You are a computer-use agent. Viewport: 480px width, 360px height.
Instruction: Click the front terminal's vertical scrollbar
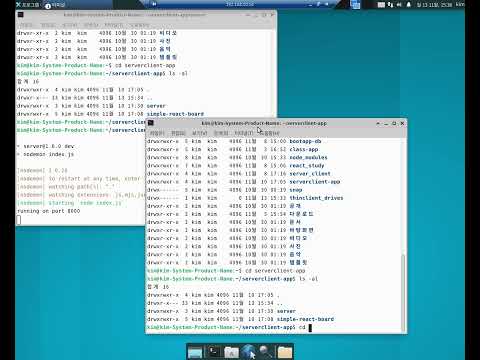click(403, 293)
